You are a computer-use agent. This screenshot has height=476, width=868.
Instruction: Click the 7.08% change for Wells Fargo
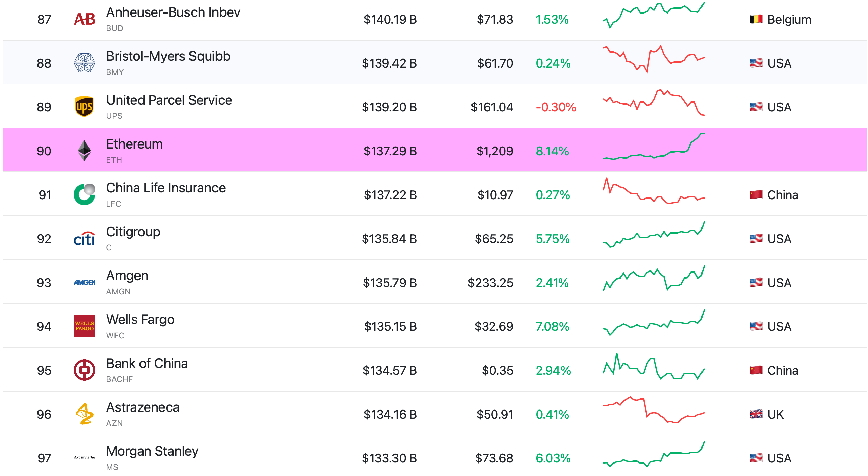click(x=553, y=327)
